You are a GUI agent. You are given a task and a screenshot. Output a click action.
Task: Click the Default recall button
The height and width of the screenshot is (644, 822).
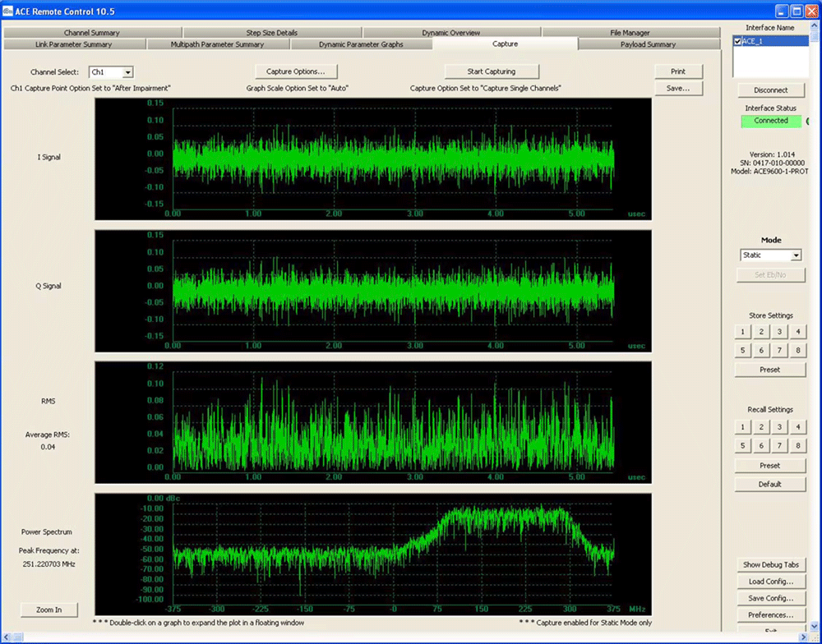770,485
